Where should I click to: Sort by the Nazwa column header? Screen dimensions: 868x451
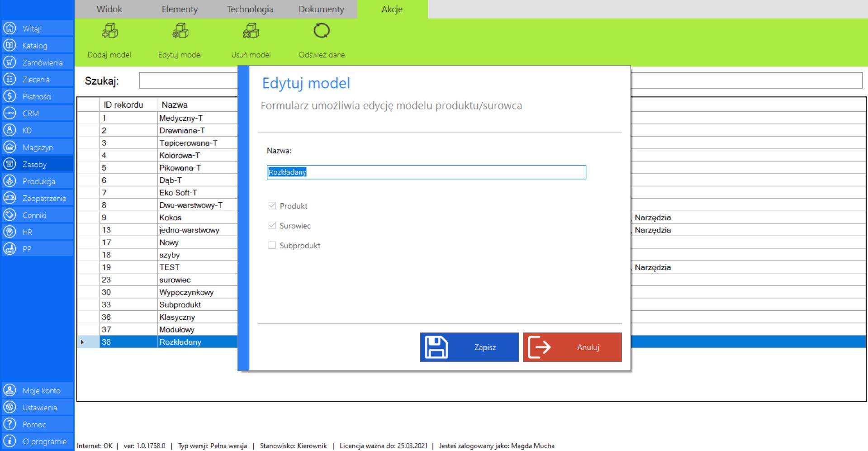coord(175,105)
